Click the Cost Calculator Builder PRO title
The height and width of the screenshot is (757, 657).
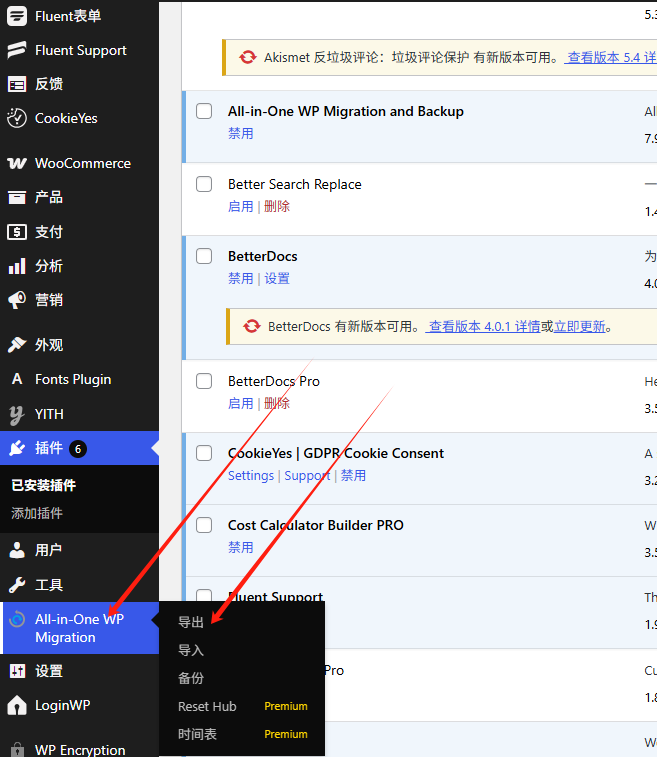click(316, 525)
